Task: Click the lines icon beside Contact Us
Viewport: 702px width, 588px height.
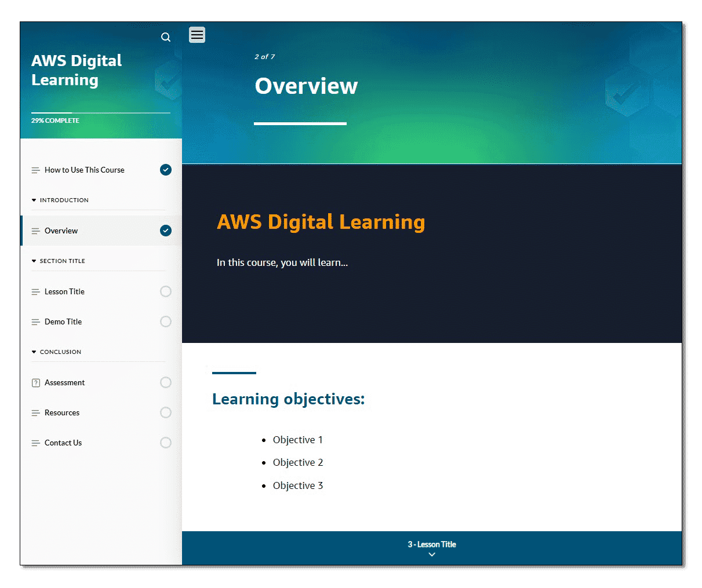Action: point(35,443)
